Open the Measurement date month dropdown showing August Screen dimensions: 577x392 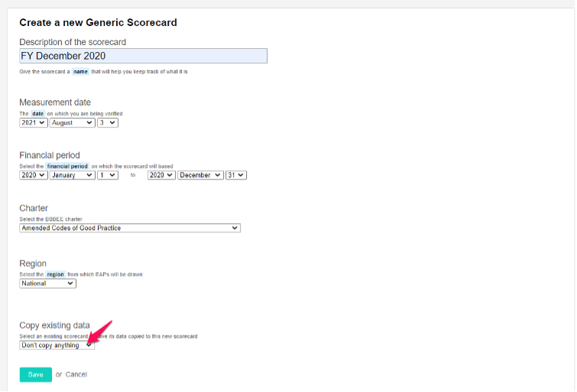pos(72,122)
